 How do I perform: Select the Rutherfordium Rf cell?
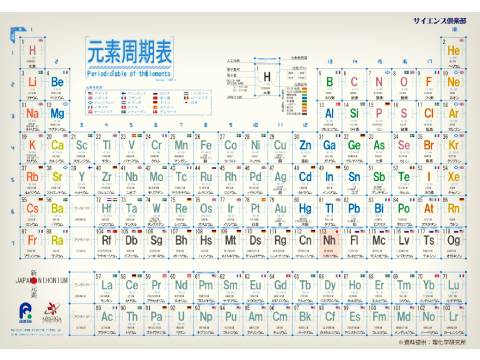point(107,243)
